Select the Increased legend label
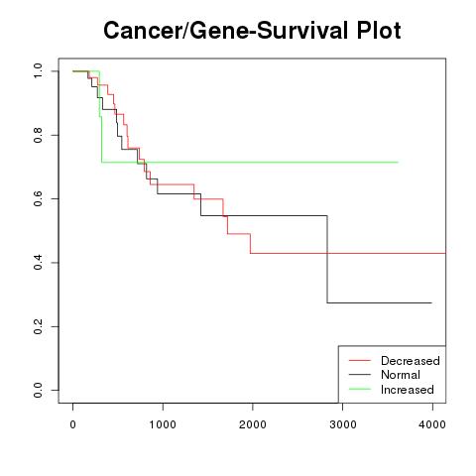Screen dimensions: 476x476 tap(408, 390)
